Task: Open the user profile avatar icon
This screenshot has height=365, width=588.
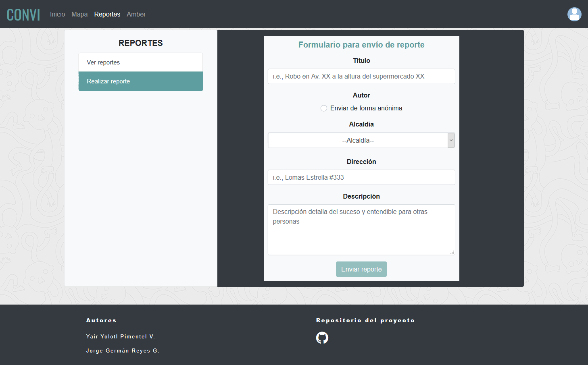Action: pyautogui.click(x=574, y=14)
